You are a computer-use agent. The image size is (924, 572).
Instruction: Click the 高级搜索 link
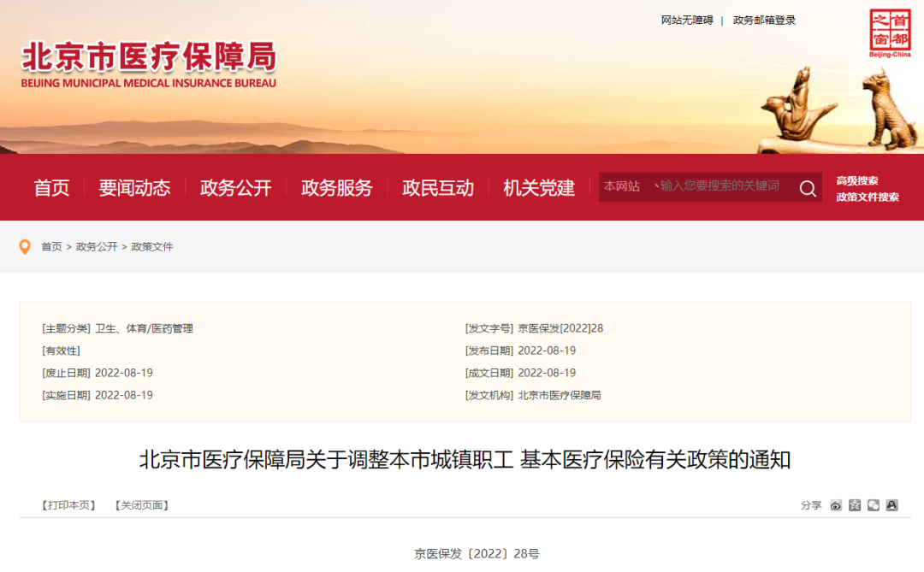pyautogui.click(x=856, y=181)
